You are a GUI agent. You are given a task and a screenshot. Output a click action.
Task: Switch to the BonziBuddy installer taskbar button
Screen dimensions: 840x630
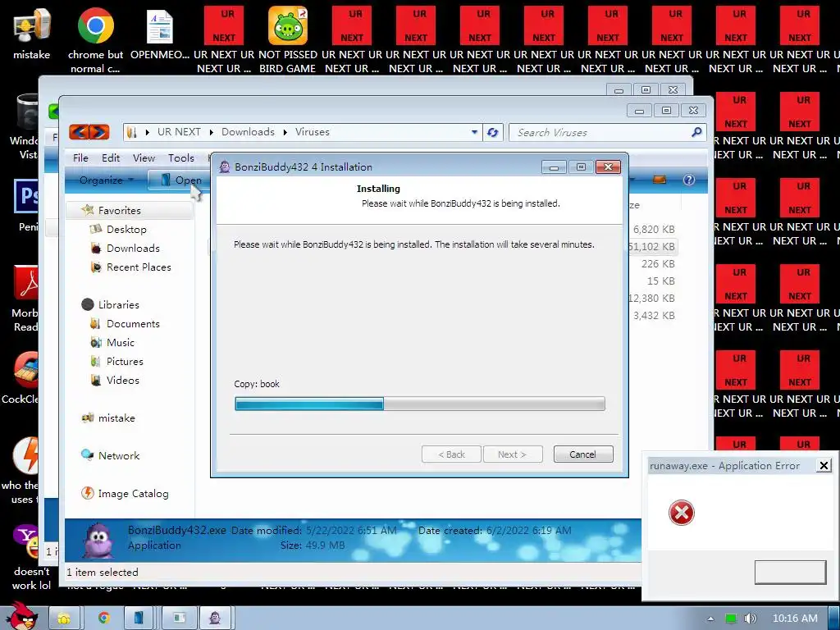[216, 619]
